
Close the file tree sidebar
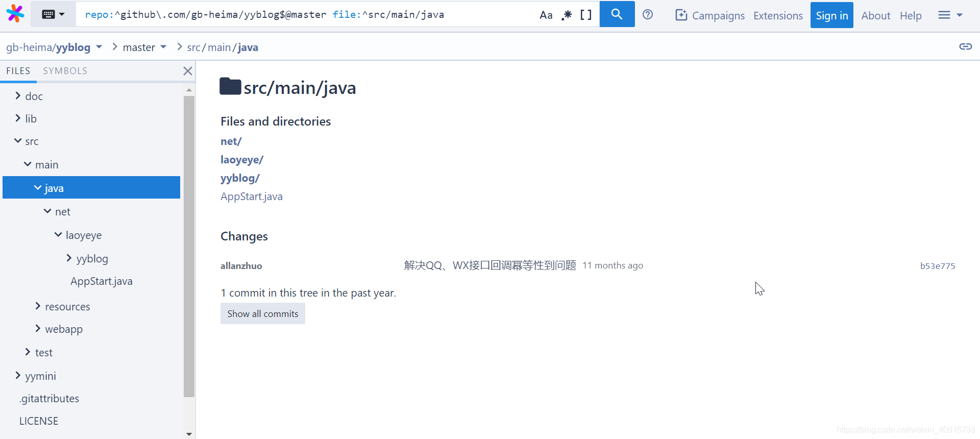click(x=188, y=71)
